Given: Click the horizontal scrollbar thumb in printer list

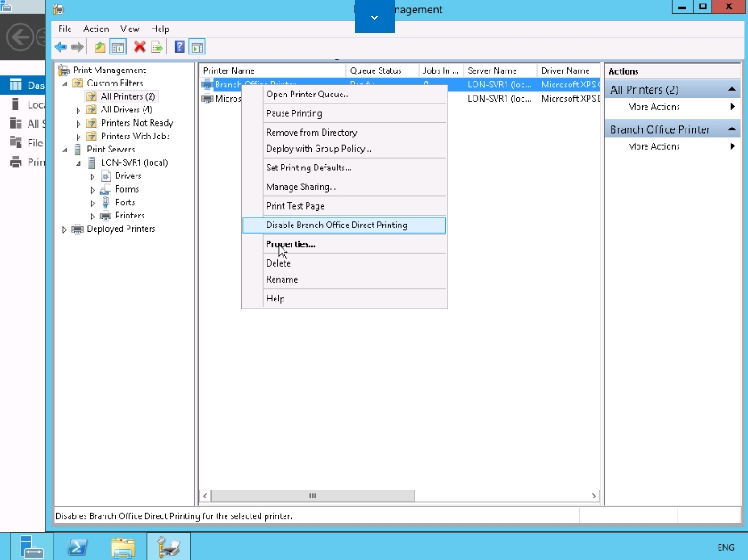Looking at the screenshot, I should click(x=312, y=496).
